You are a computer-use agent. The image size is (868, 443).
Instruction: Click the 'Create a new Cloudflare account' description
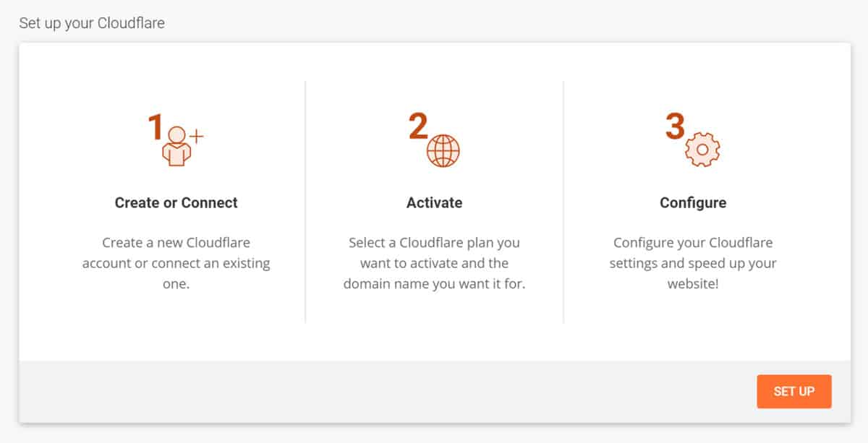coord(176,263)
